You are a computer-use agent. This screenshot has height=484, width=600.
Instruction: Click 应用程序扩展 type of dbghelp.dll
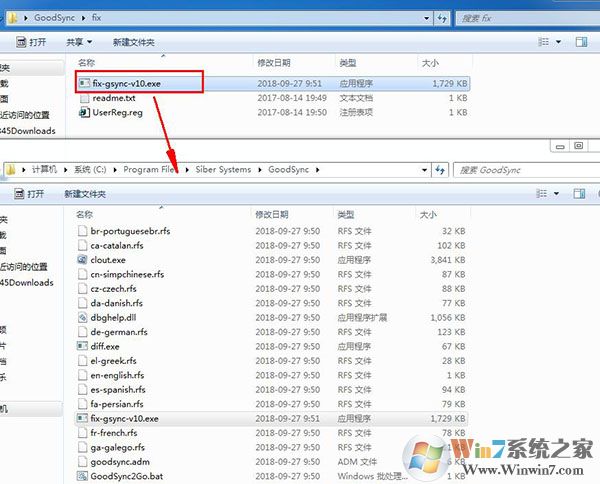tap(362, 318)
